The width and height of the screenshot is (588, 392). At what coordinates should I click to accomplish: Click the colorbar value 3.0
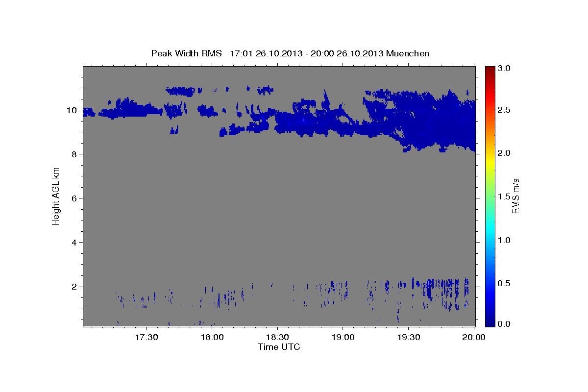[x=505, y=68]
